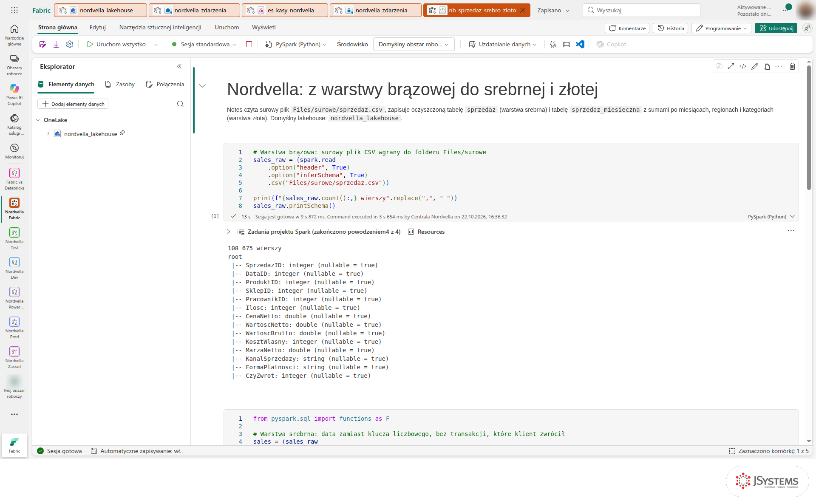Open Narzędzia sztucznej inteligencji tab

[x=160, y=27]
